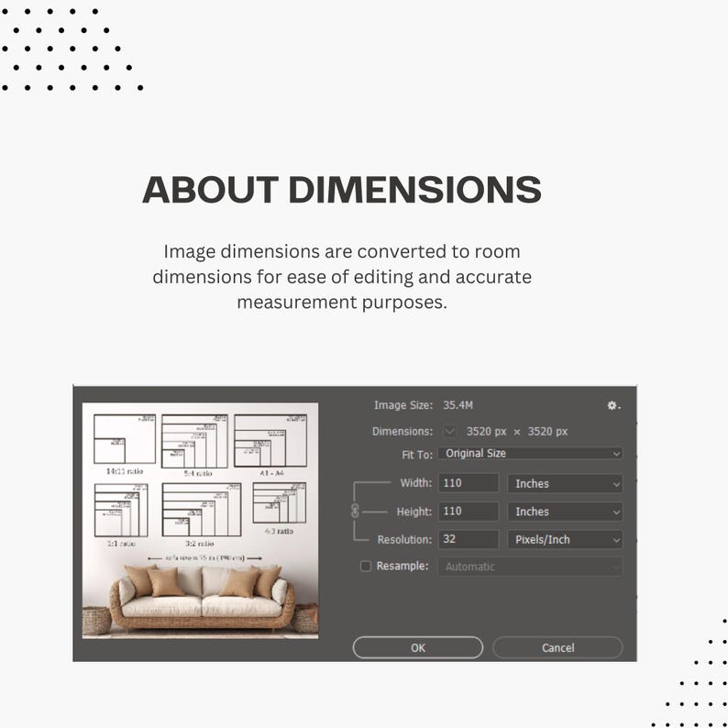Open the Image Size settings gear menu
The height and width of the screenshot is (728, 728).
coord(613,405)
